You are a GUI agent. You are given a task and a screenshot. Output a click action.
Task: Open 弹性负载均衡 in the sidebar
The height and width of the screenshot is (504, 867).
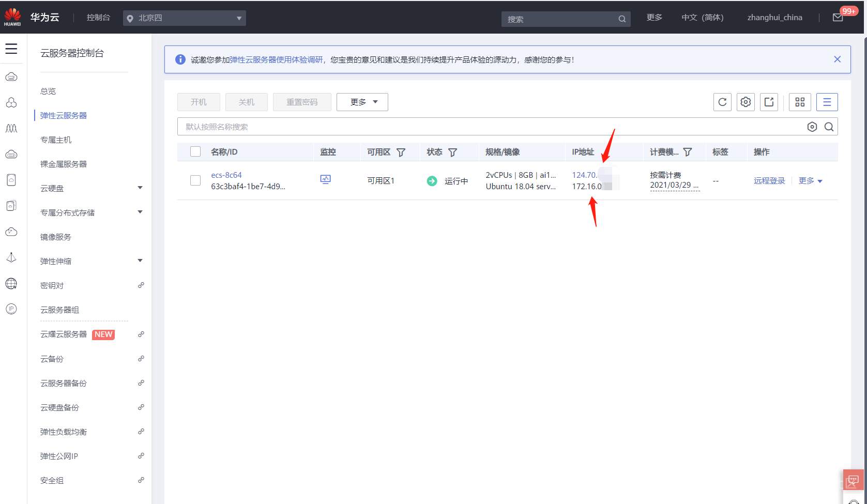pyautogui.click(x=64, y=432)
